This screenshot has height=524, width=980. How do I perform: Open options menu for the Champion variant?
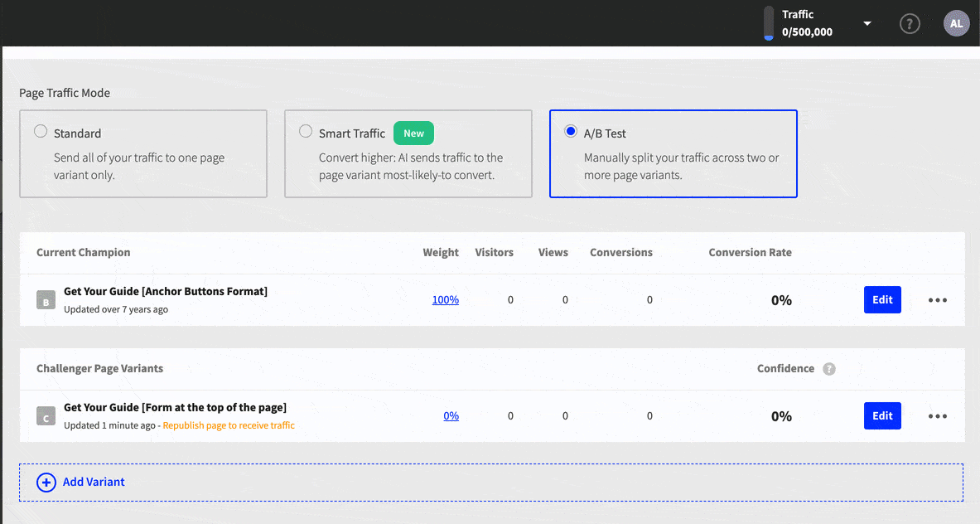(x=937, y=299)
